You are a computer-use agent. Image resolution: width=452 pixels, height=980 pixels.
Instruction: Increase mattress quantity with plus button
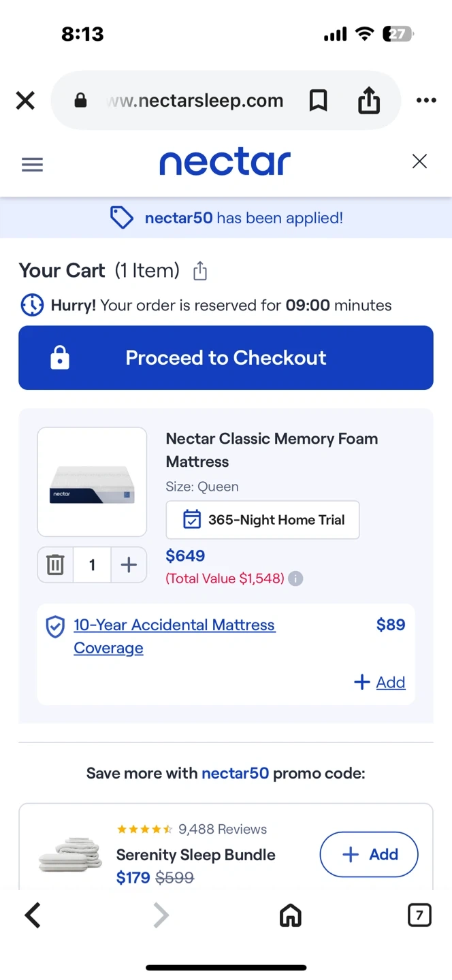129,565
